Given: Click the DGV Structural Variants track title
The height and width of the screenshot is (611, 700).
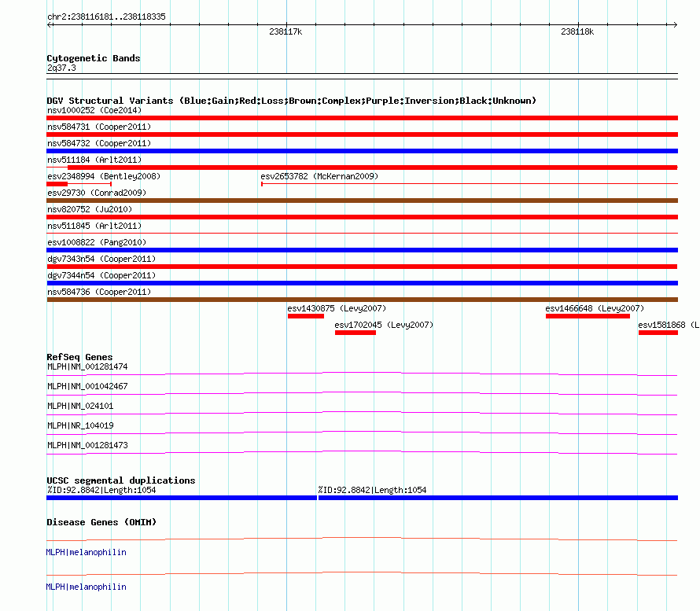Looking at the screenshot, I should coord(292,101).
